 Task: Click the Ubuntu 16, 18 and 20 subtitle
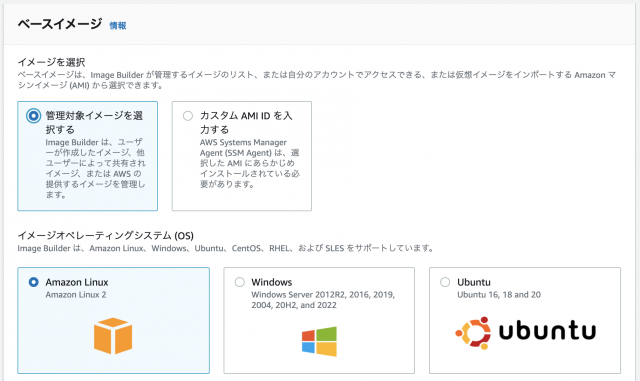coord(499,295)
